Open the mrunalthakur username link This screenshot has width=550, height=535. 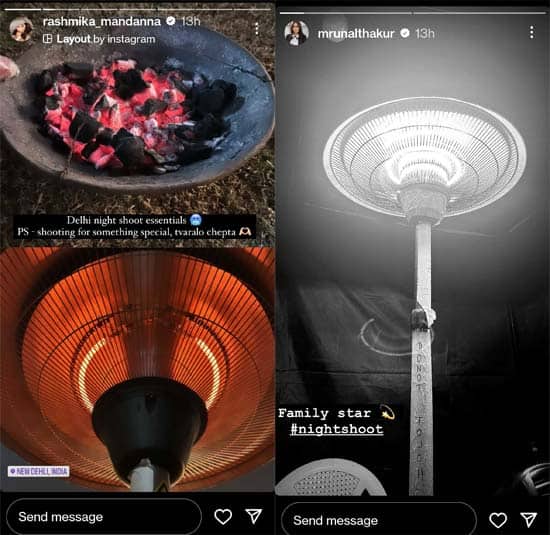356,34
